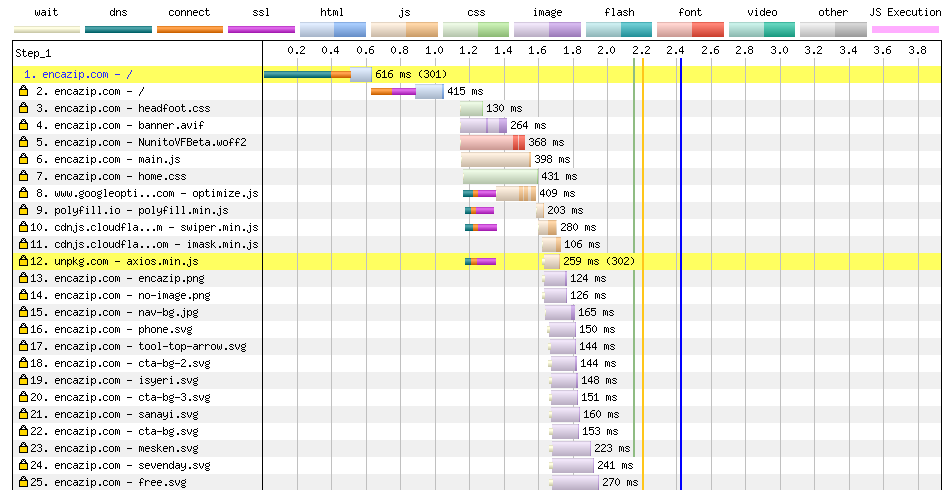
Task: Click the home.css timing bar
Action: point(501,177)
